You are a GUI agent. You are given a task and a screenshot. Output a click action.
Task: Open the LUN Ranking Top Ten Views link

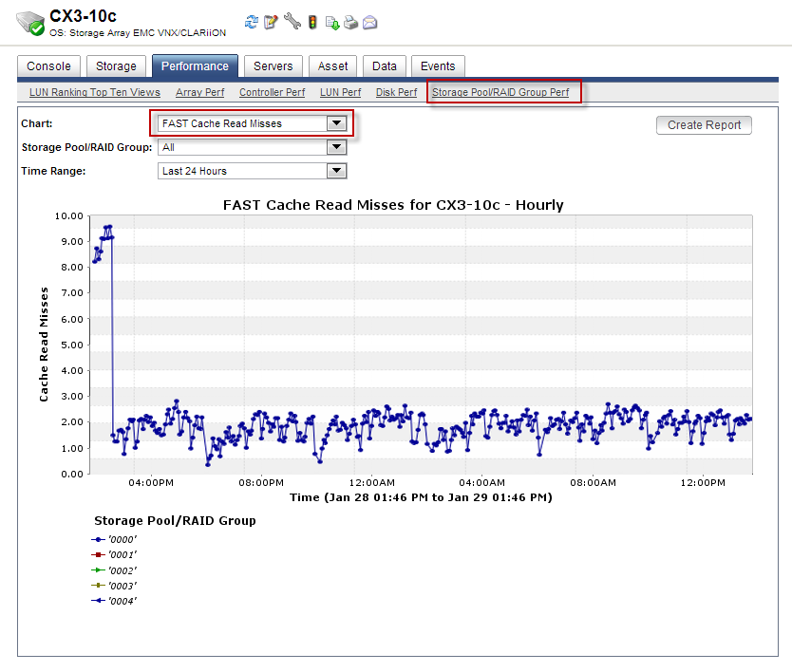tap(94, 92)
